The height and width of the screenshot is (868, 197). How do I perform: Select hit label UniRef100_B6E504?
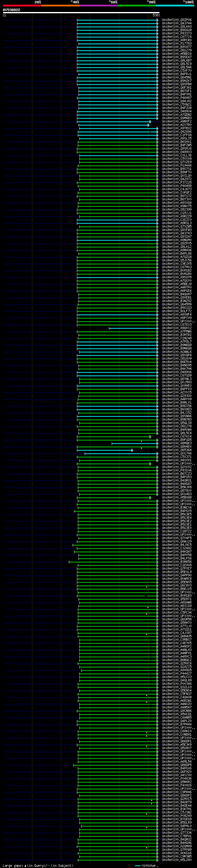[177, 362]
